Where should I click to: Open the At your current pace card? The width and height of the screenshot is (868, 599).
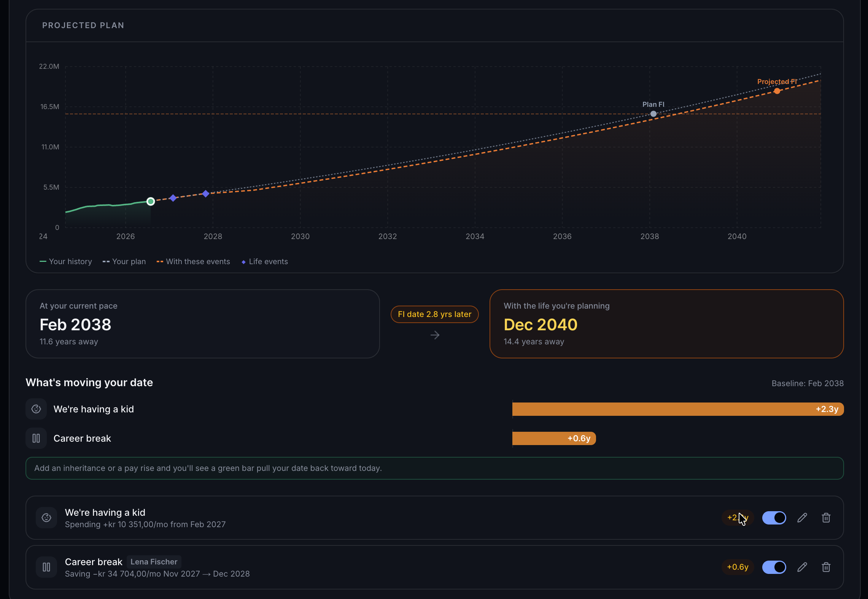(203, 324)
